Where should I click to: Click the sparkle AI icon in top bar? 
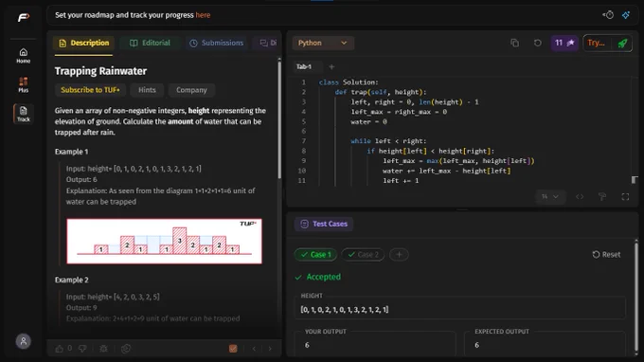coord(626,15)
